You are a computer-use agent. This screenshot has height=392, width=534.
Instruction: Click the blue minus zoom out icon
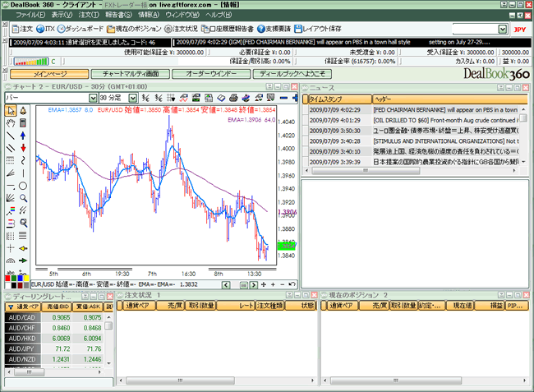pyautogui.click(x=283, y=98)
